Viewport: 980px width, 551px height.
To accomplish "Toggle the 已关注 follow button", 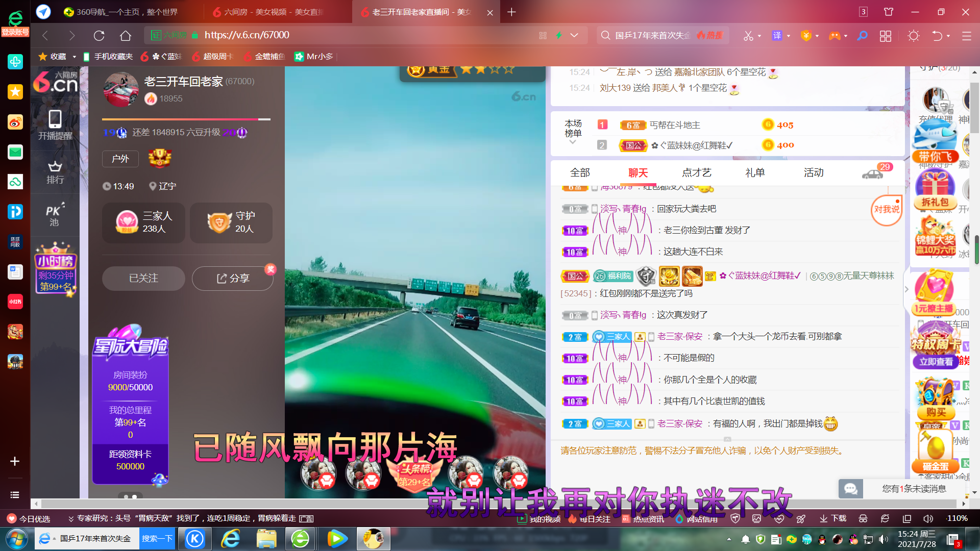I will click(x=143, y=279).
